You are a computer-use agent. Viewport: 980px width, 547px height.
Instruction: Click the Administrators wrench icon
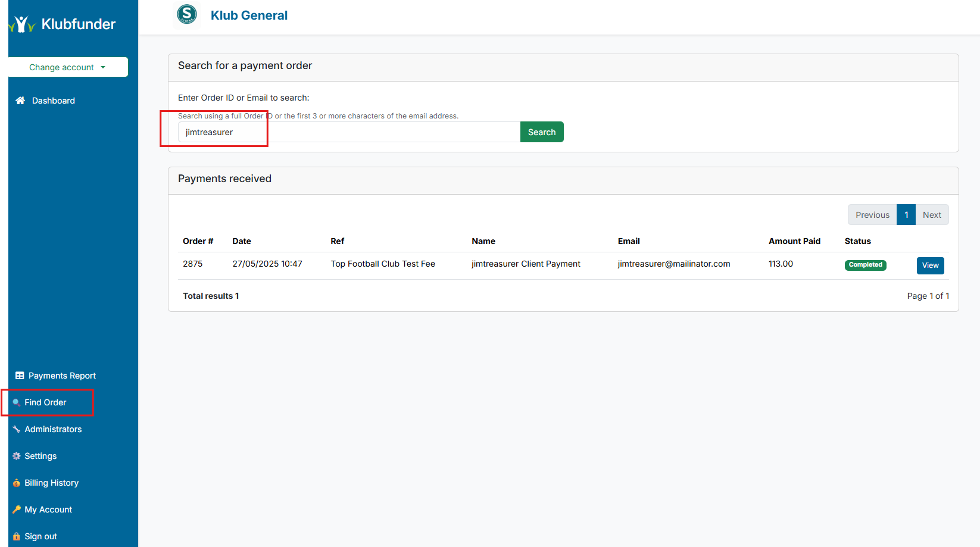[x=17, y=429]
